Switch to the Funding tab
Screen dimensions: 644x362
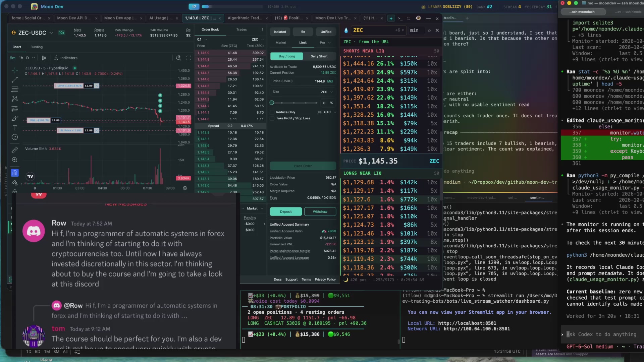click(x=37, y=47)
